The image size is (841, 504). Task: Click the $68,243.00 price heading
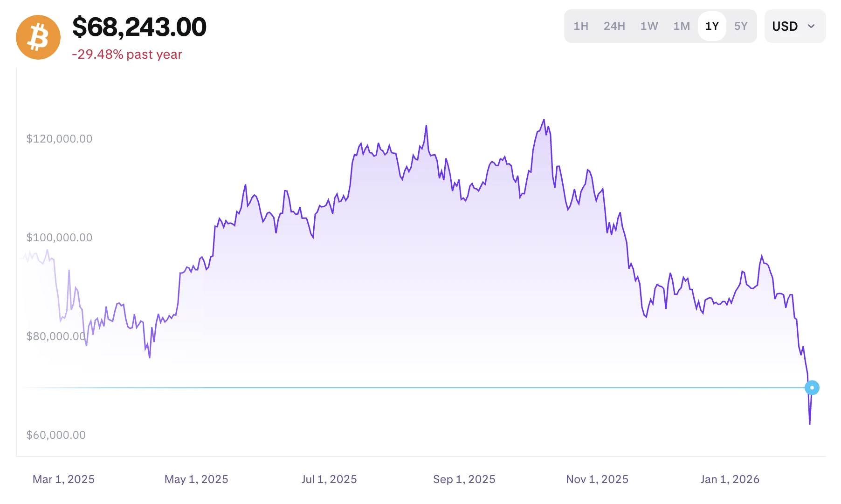pyautogui.click(x=139, y=27)
